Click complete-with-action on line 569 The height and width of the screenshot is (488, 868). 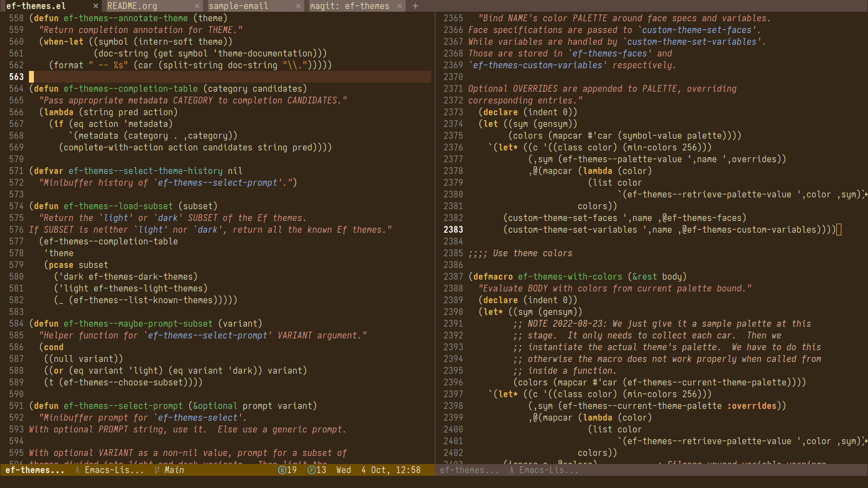tap(113, 147)
